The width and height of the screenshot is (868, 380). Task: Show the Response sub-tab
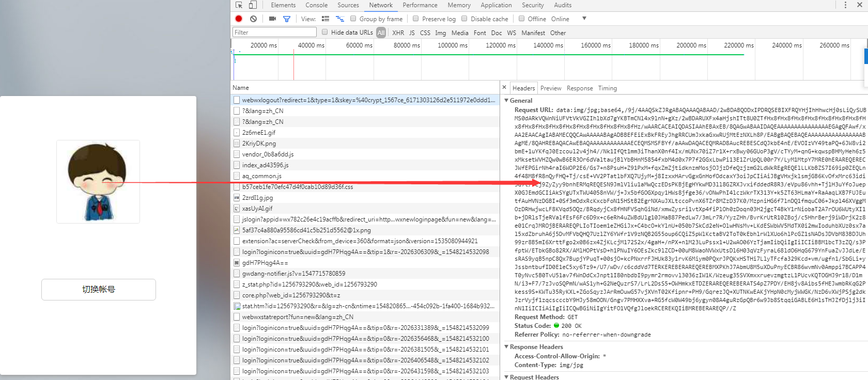click(580, 88)
